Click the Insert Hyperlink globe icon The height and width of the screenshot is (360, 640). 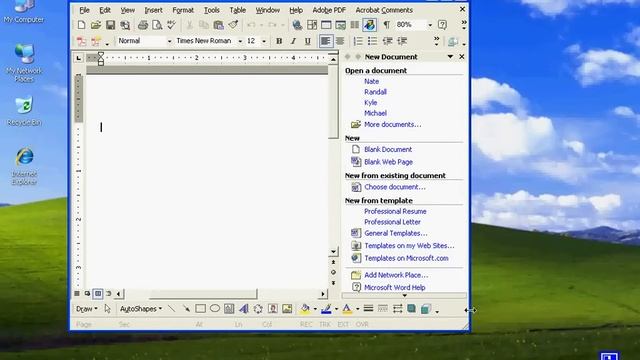tap(297, 25)
